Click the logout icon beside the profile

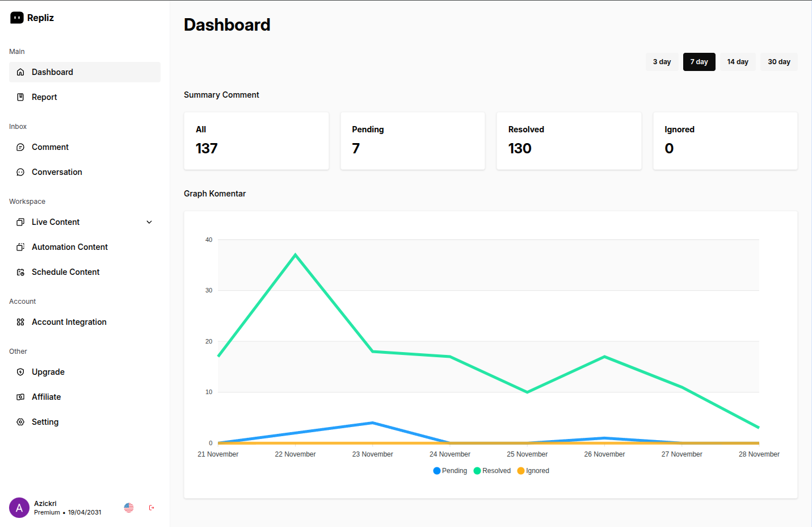tap(152, 508)
